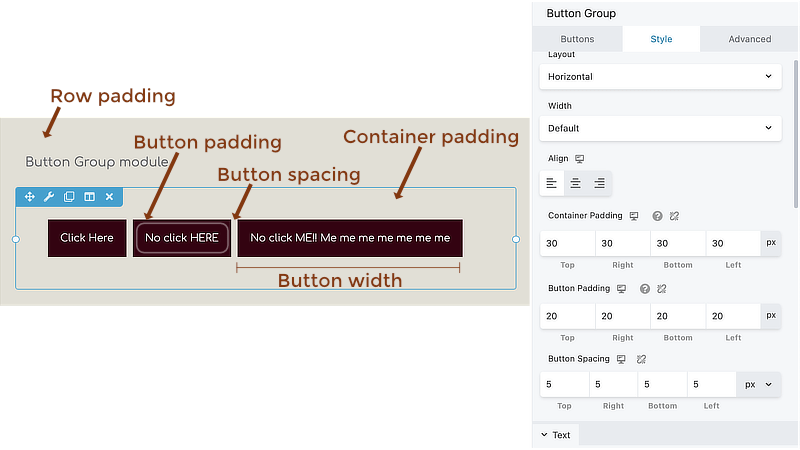Edit Button Spacing Left field

point(711,385)
